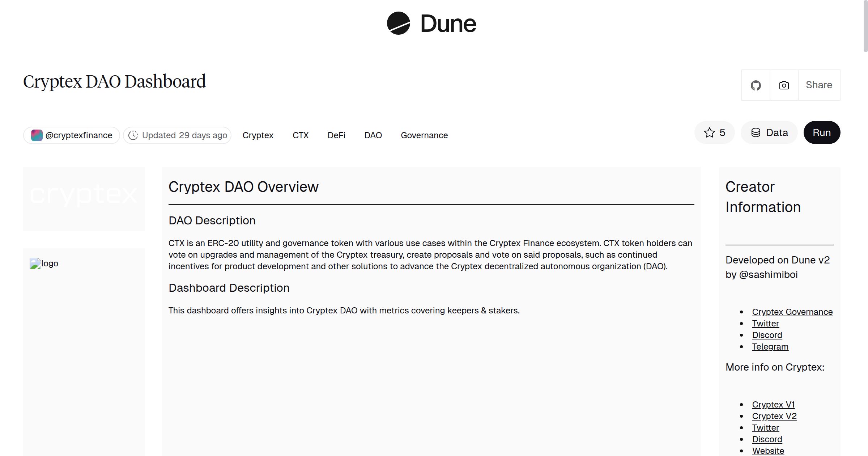
Task: Select the DeFi tag
Action: click(336, 135)
